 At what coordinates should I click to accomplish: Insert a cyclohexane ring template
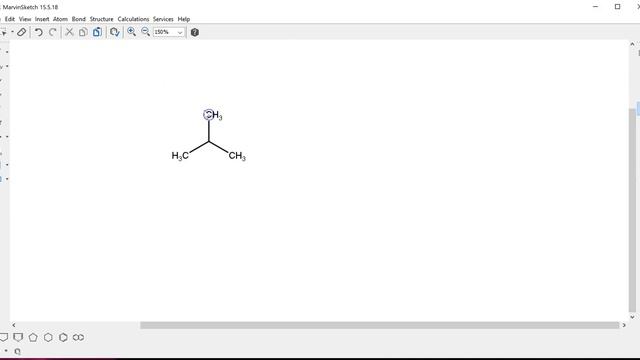(48, 337)
